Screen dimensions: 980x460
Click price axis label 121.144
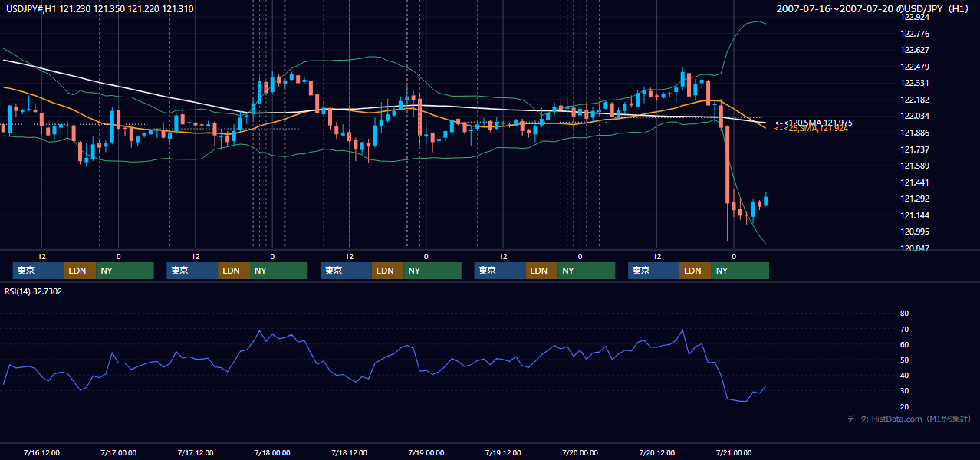(x=916, y=215)
